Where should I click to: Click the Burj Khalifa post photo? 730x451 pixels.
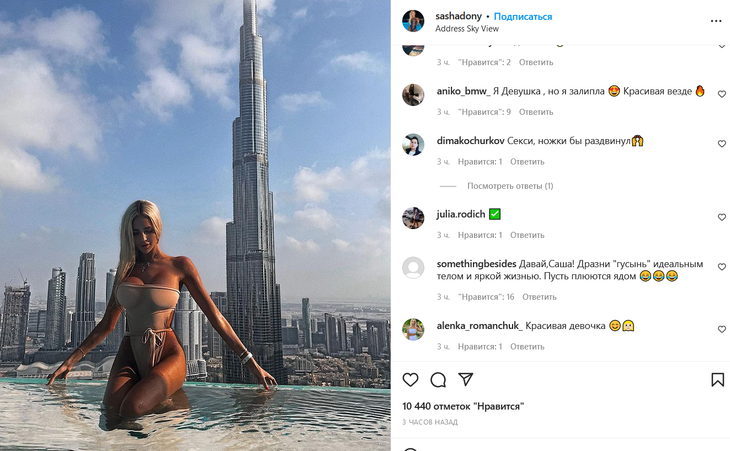tap(195, 225)
